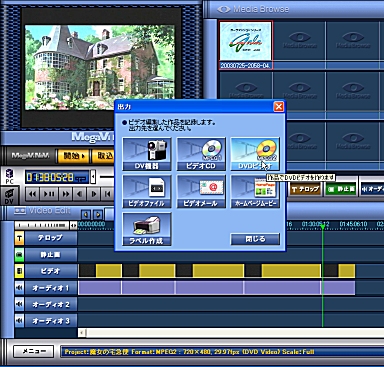Choose the ビデオCD output icon
Image resolution: width=384 pixels, height=367 pixels.
201,154
